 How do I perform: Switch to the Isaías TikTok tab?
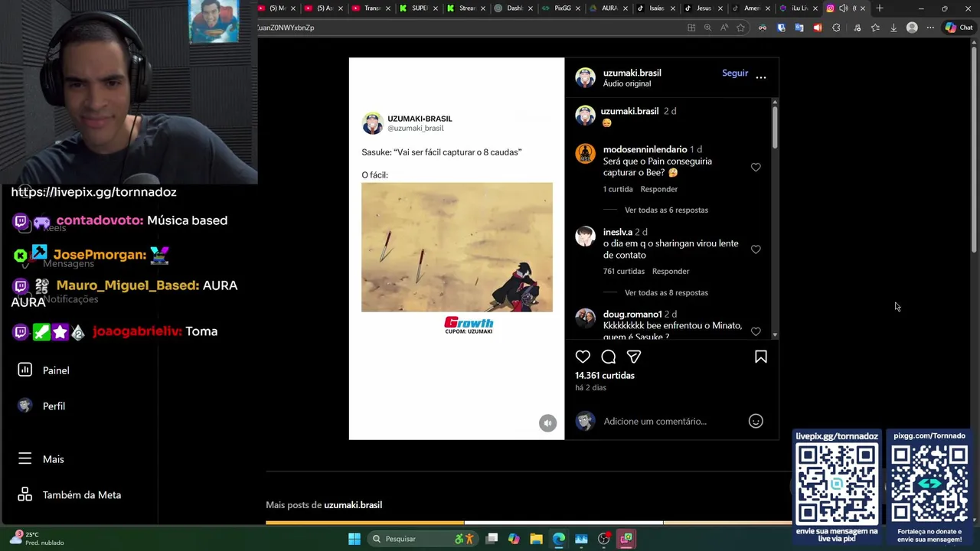656,8
